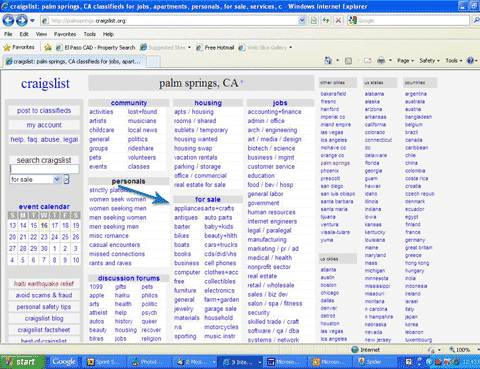The image size is (480, 369).
Task: Select the craigslist palm springs browser tab
Action: pos(75,61)
